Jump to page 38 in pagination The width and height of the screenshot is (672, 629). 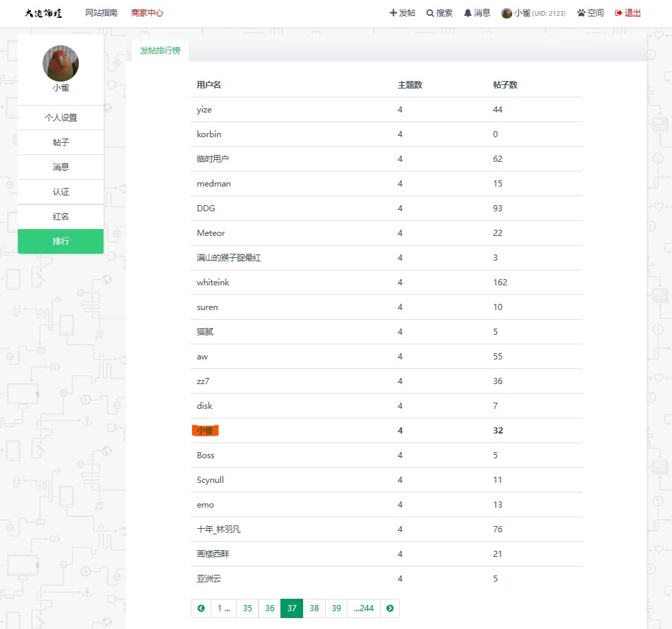pyautogui.click(x=314, y=608)
